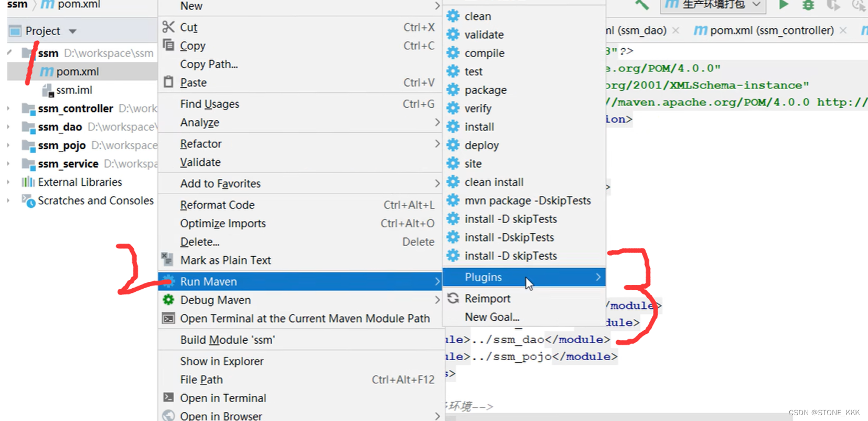Click the gear icon next to clean
Viewport: 868px width, 421px height.
click(453, 16)
